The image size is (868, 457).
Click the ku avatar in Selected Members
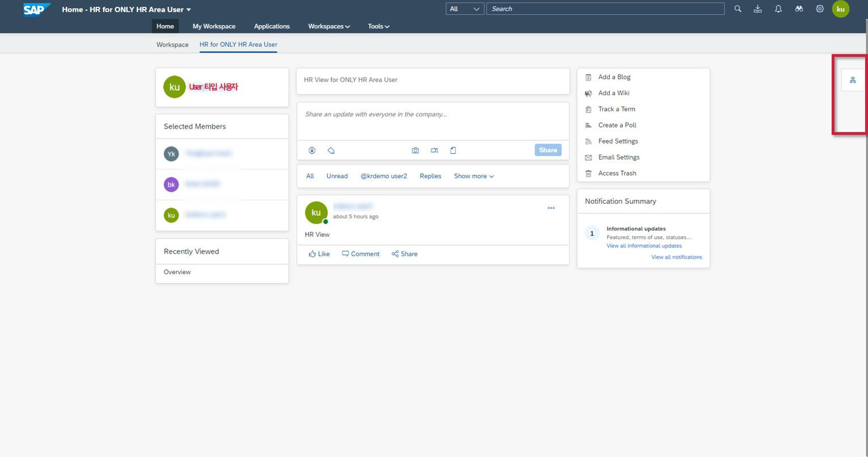(x=171, y=215)
